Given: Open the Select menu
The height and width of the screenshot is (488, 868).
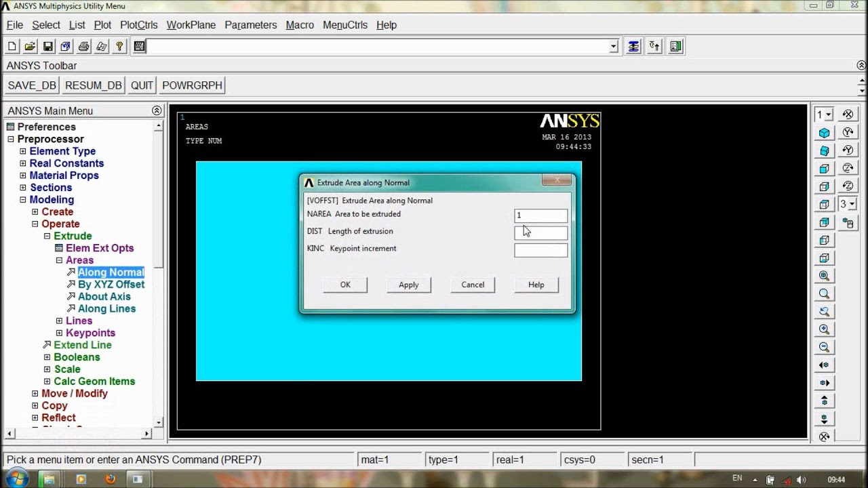Looking at the screenshot, I should [46, 25].
